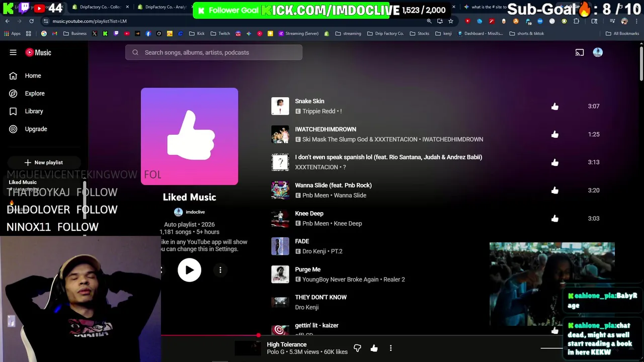Click the music.youtube.com address bar
Viewport: 644px width, 362px height.
90,21
